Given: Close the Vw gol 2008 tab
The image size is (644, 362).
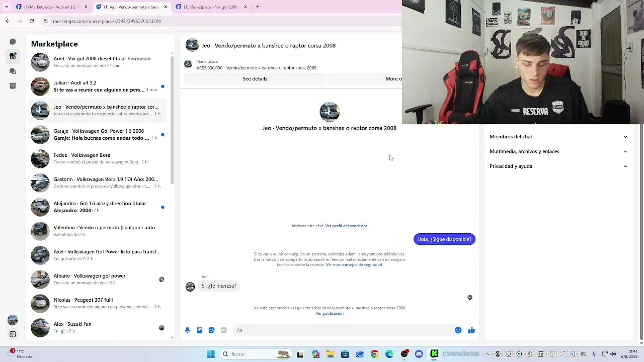Looking at the screenshot, I should 246,7.
